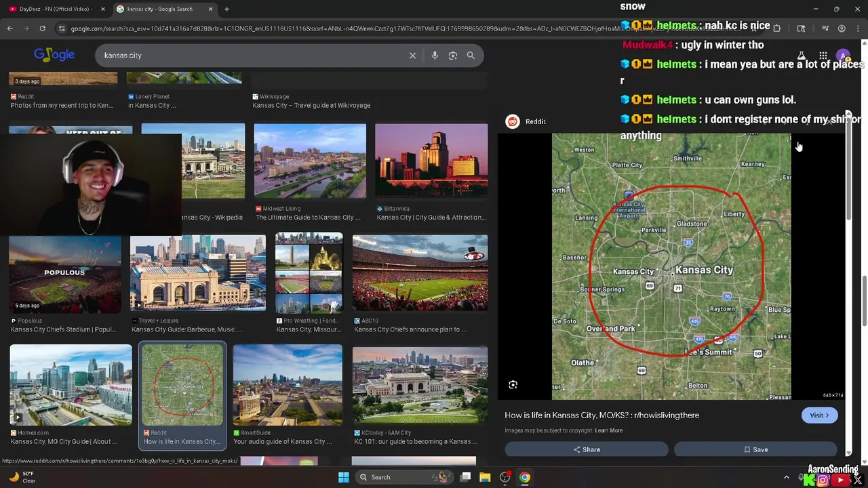Screen dimensions: 868x488
Task: Open 'Your audio guide of Kansas City' link
Action: tap(283, 441)
